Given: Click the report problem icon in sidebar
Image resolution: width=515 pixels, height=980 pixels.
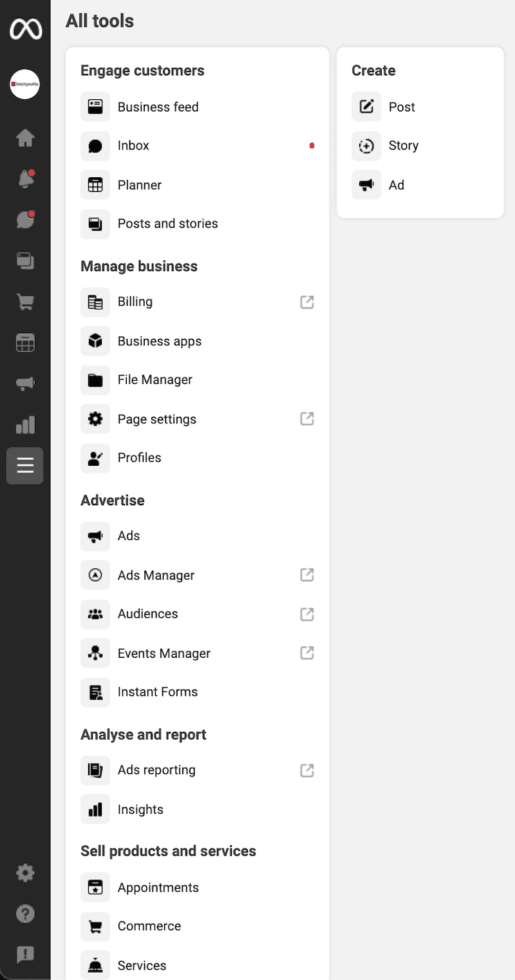Looking at the screenshot, I should pos(25,954).
